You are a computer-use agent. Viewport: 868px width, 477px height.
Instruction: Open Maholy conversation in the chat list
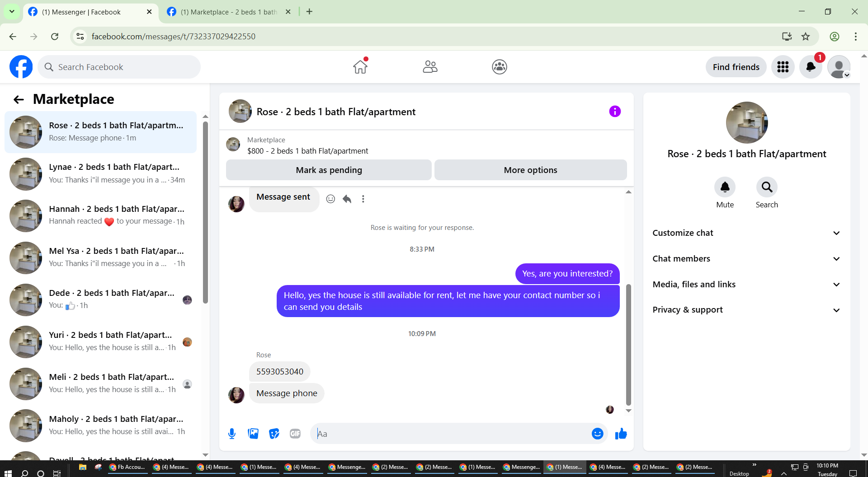tap(101, 426)
